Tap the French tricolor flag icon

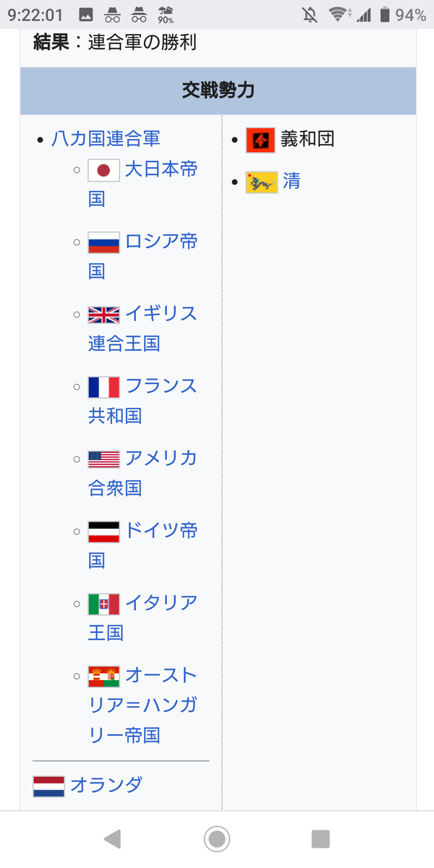click(103, 387)
